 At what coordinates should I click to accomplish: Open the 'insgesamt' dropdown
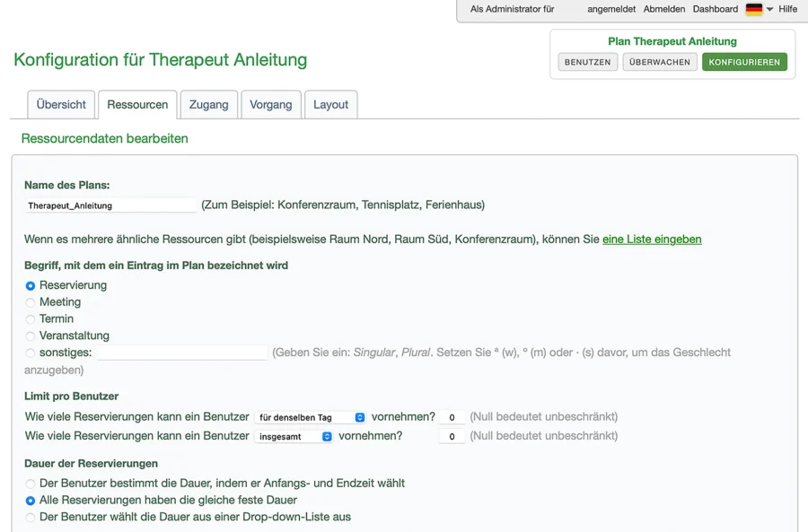294,436
